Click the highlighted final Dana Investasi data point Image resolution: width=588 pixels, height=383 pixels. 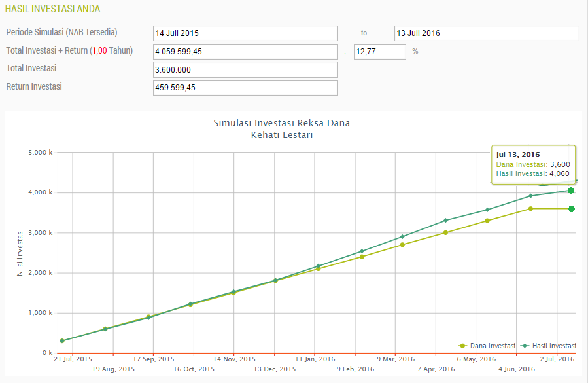tap(572, 209)
